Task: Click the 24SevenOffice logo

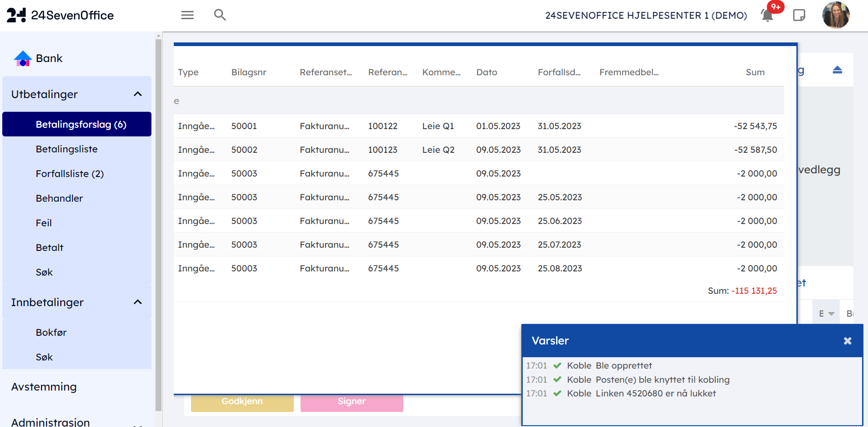Action: coord(60,16)
